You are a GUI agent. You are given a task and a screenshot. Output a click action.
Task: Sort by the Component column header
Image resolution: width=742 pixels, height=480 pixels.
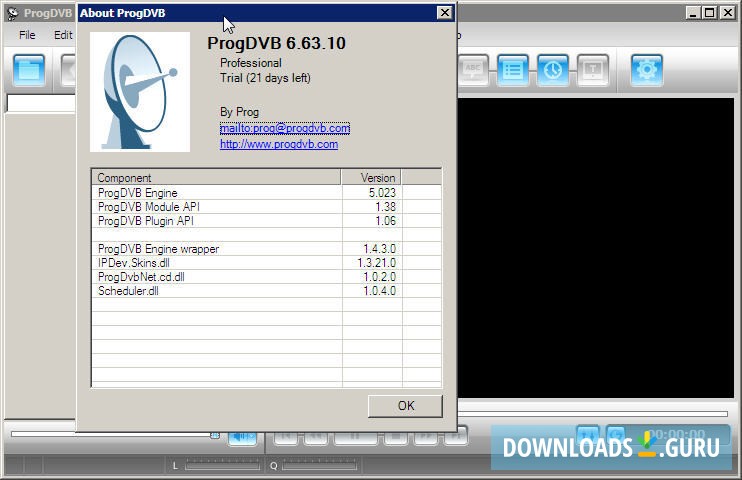[216, 178]
